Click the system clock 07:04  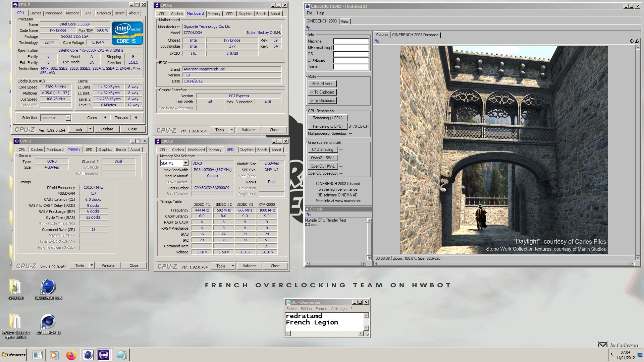click(625, 352)
